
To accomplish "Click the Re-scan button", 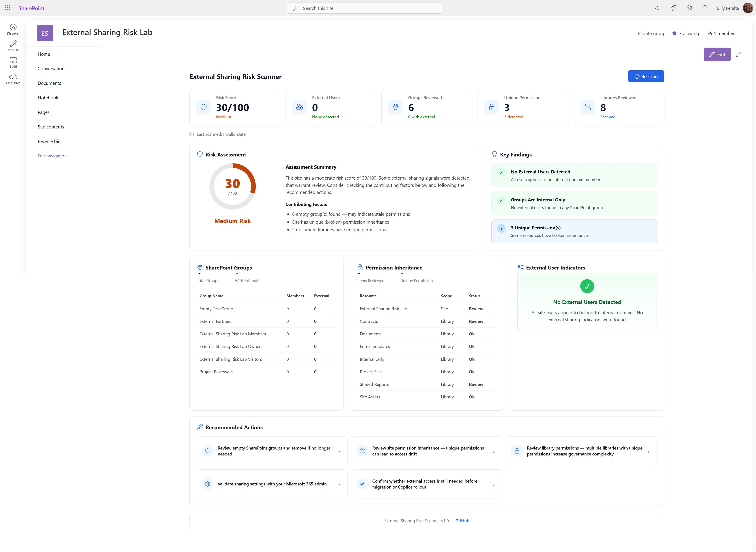I will (x=646, y=76).
